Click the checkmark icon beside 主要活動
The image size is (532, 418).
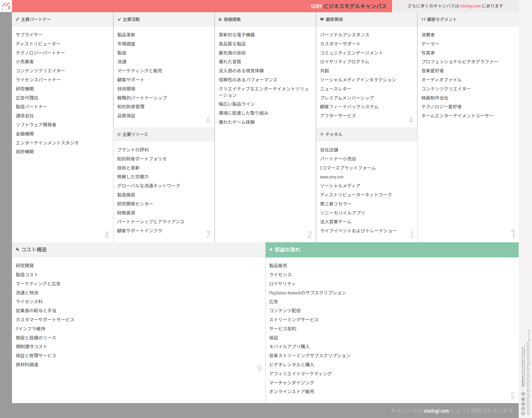[x=119, y=19]
